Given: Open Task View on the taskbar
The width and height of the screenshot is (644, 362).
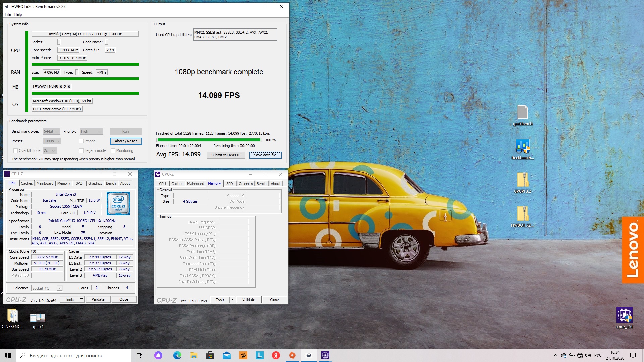Looking at the screenshot, I should pyautogui.click(x=140, y=355).
